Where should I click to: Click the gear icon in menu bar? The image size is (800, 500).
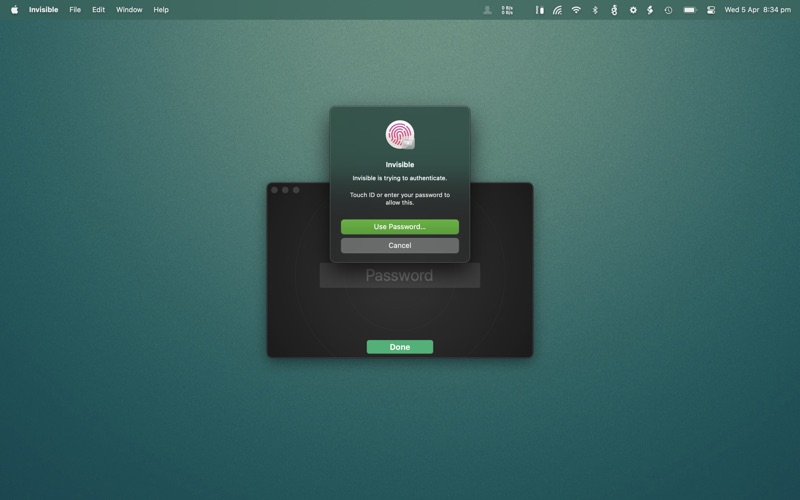(633, 10)
